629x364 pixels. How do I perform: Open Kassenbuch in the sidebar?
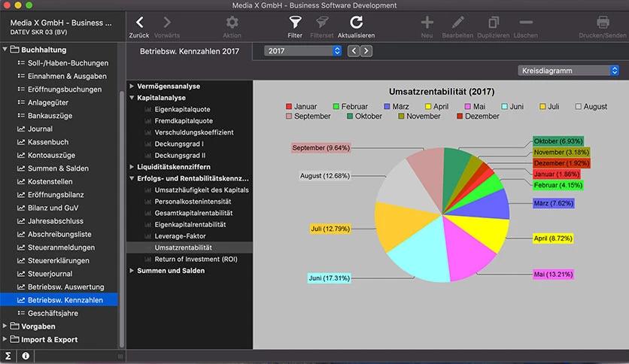tap(47, 141)
